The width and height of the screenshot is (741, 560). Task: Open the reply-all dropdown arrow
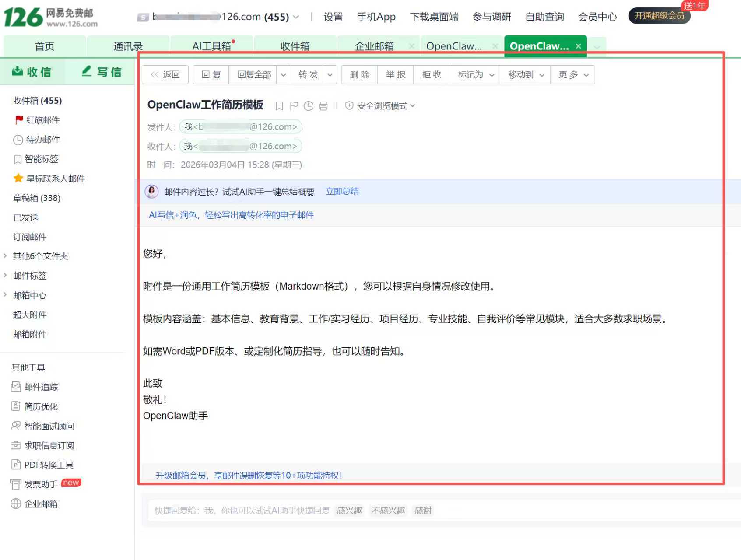pos(283,75)
